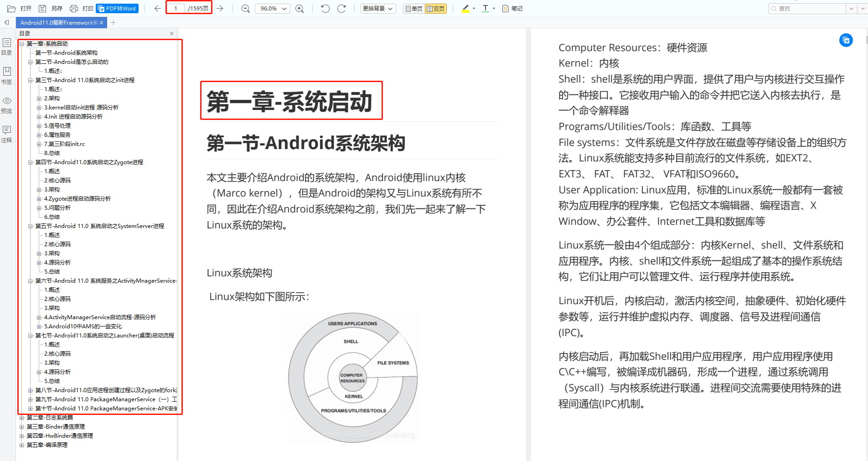Click the Save As icon

42,9
